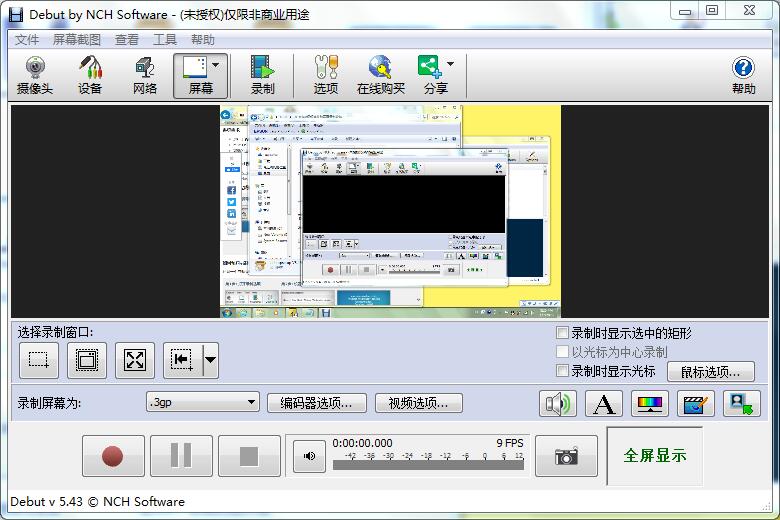
Task: Click the 全屏显示 fullscreen button
Action: (655, 456)
